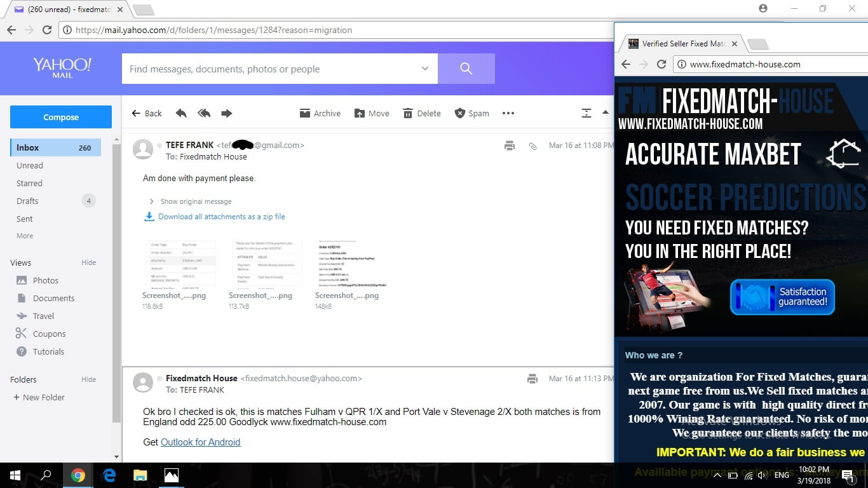Print TEFE FRANK's message

pos(509,146)
